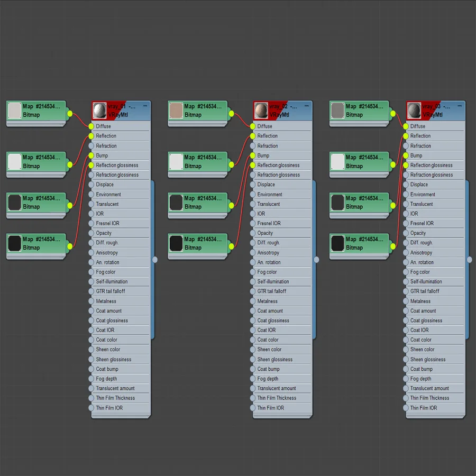Select the 'Coat glossiness' label on vray_02

(x=273, y=321)
